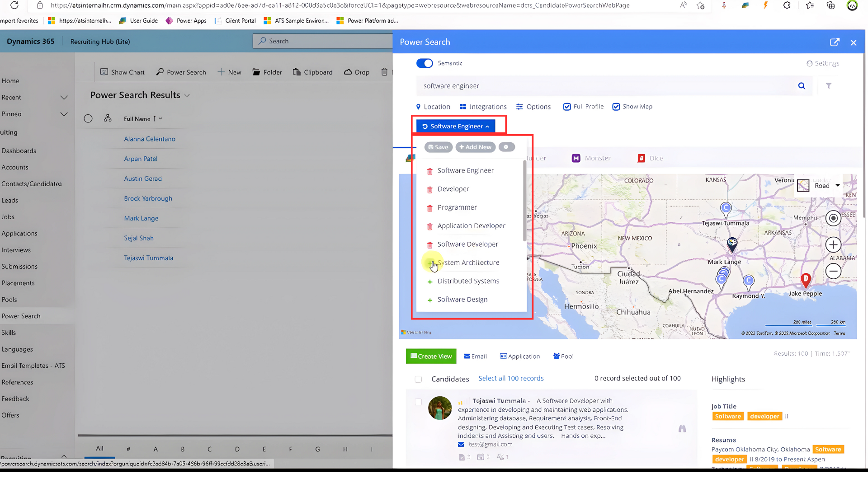Select the Tejaswi Tummala candidate checkbox
This screenshot has width=868, height=488.
coord(418,402)
